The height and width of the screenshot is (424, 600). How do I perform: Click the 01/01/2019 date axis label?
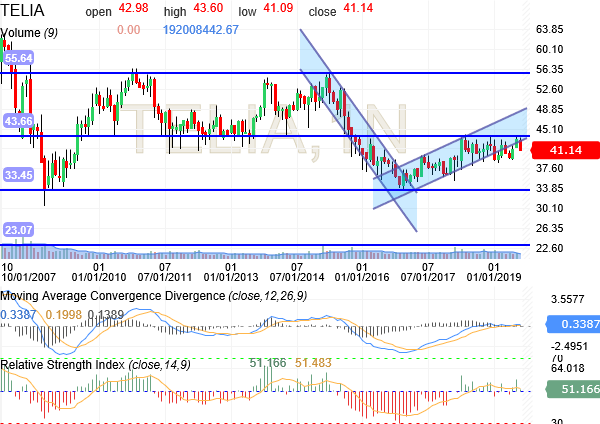494,277
